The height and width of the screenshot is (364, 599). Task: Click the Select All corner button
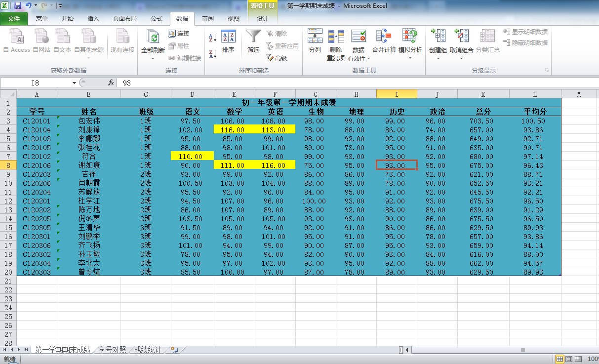pyautogui.click(x=8, y=94)
